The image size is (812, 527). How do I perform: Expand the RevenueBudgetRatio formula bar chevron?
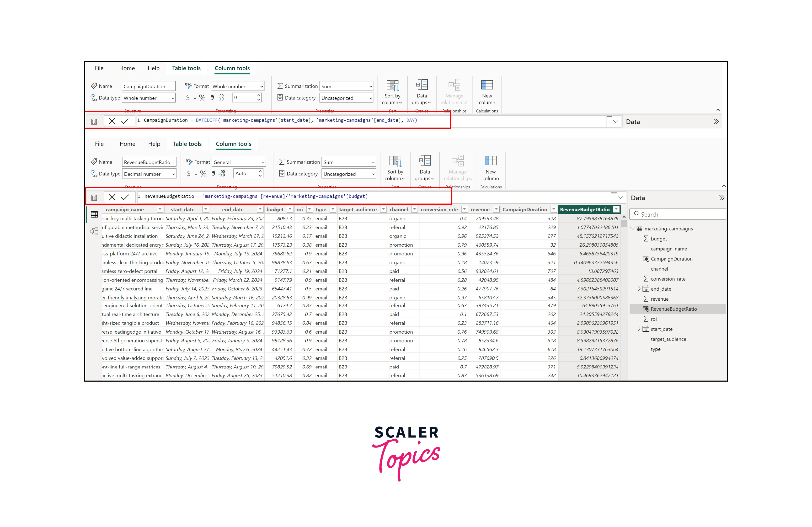click(x=620, y=197)
